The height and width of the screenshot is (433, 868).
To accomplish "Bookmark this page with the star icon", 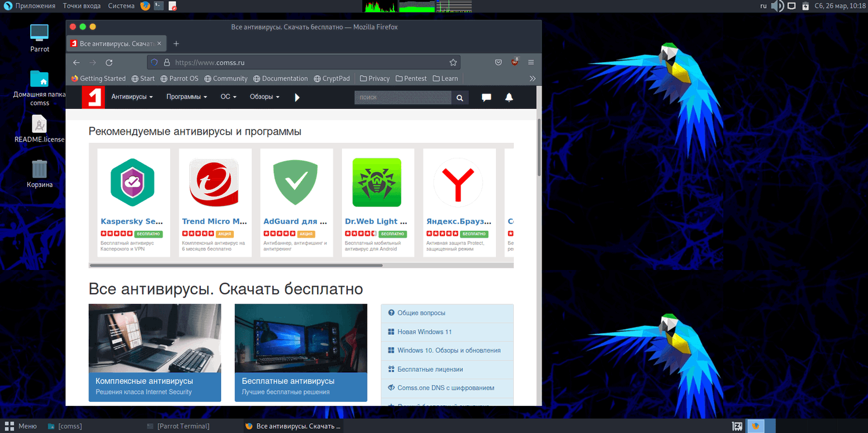I will click(453, 62).
